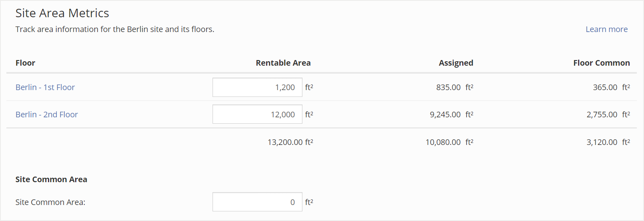Screen dimensions: 644x221
Task: Click the 3,120.00 total floor common
Action: pos(602,142)
